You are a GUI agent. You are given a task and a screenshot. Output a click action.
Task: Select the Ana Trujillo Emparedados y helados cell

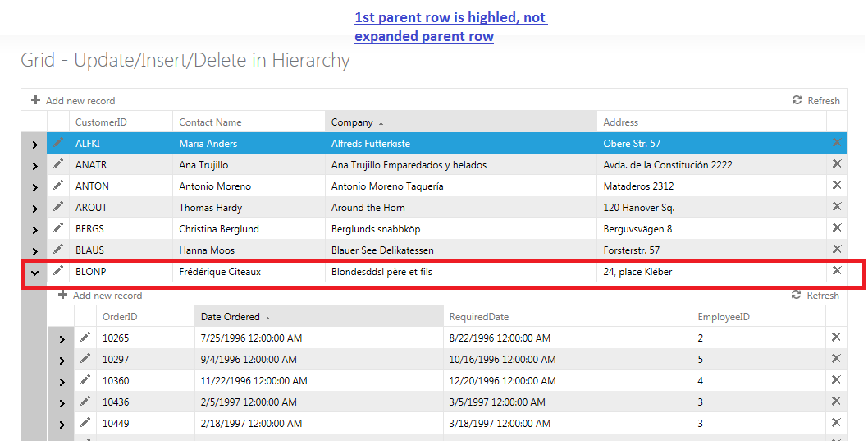click(x=460, y=164)
